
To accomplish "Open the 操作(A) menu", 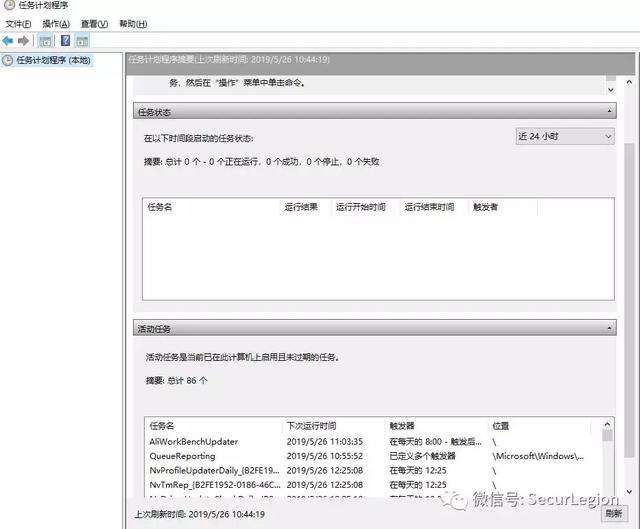I will 56,24.
